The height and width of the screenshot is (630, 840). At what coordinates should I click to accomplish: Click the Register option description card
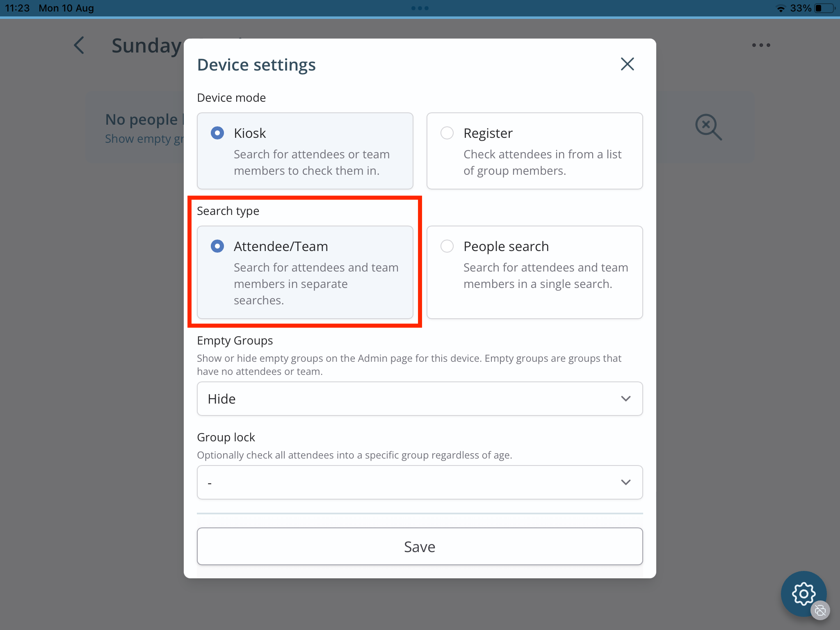(x=534, y=151)
